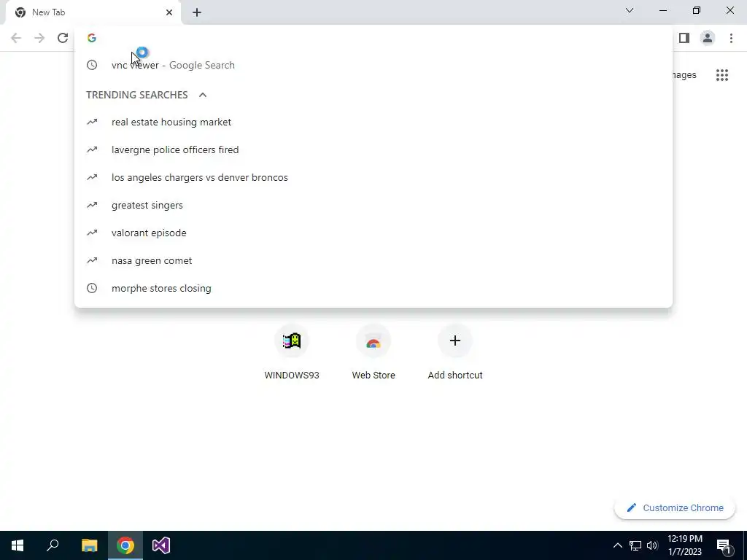Pick 'los angeles chargers vs denver broncos'
The width and height of the screenshot is (747, 560).
click(x=373, y=177)
